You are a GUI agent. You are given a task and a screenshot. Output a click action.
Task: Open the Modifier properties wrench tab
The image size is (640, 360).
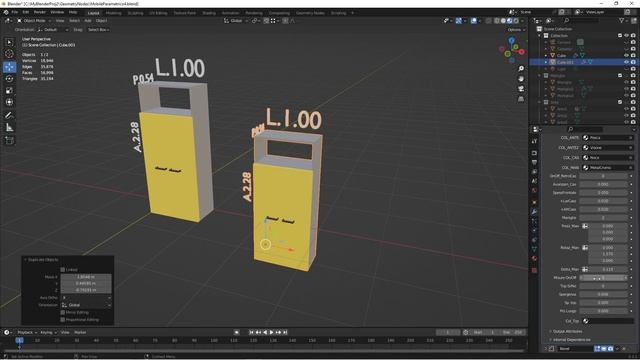534,211
